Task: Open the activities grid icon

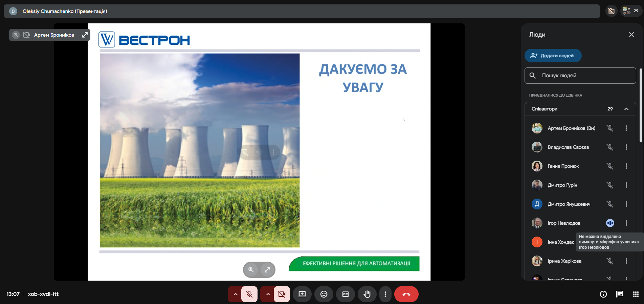Action: (636, 294)
